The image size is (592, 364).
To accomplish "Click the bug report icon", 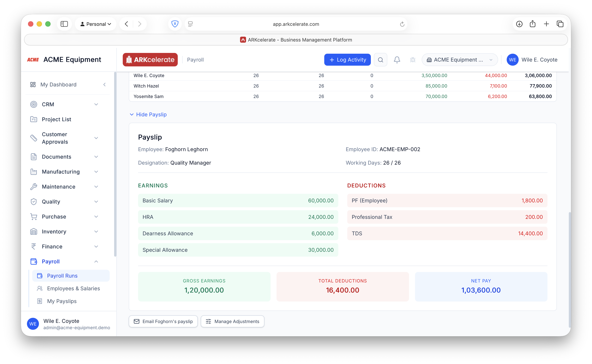I will click(x=413, y=60).
